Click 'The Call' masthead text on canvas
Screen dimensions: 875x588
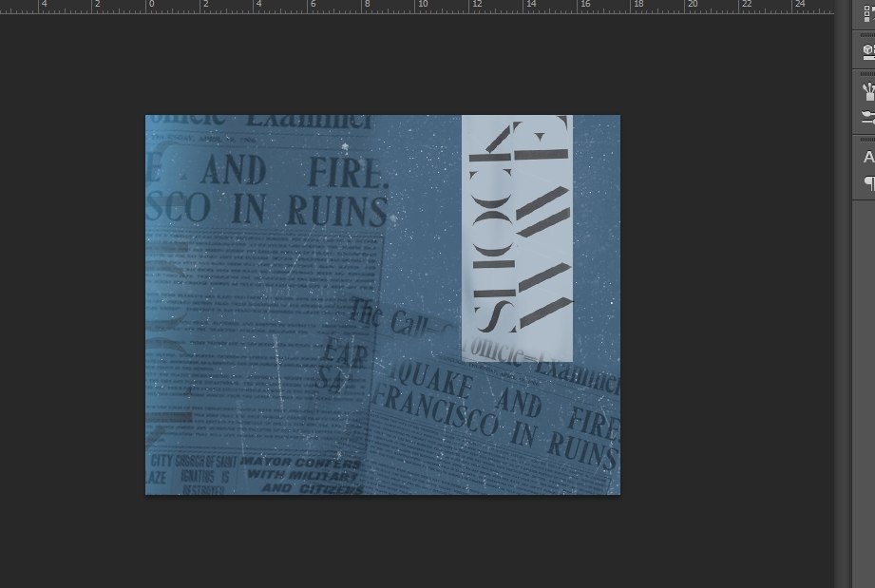point(388,317)
